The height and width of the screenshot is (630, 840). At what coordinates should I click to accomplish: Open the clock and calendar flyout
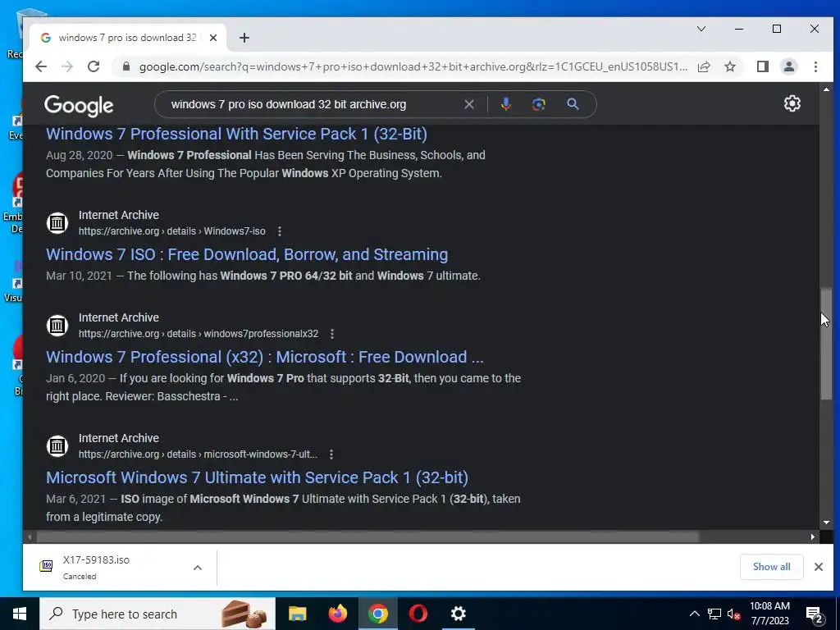pos(769,614)
